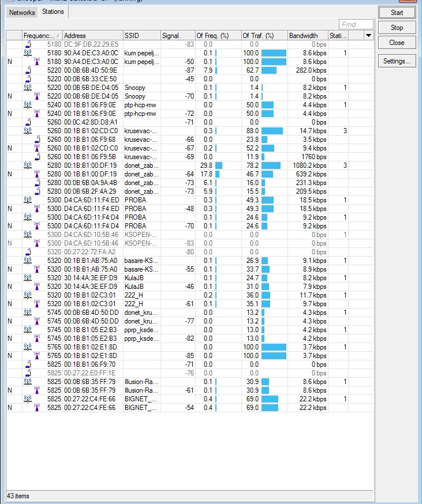Screen dimensions: 422x504
Task: Click network icon for ptp-hcp-mw row with Stations 1
Action: pyautogui.click(x=28, y=105)
